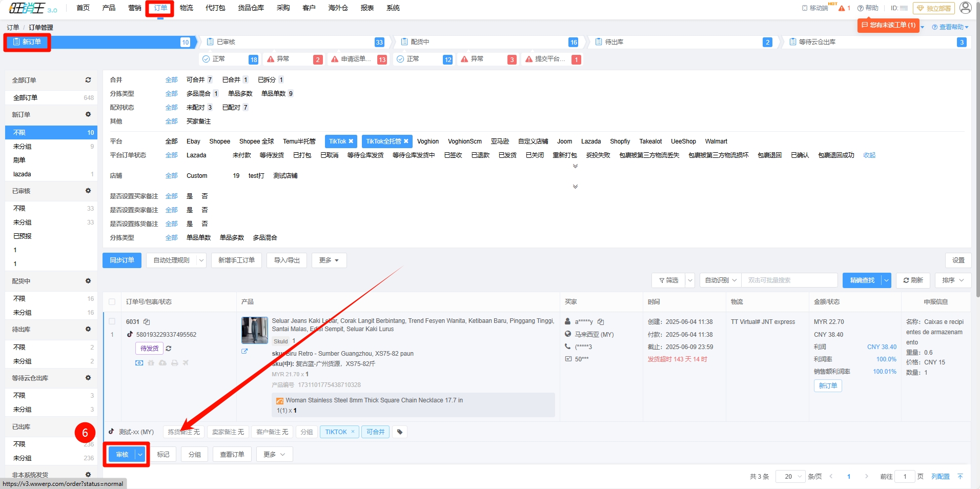
Task: Tick the checkbox for order 6031
Action: click(x=112, y=321)
